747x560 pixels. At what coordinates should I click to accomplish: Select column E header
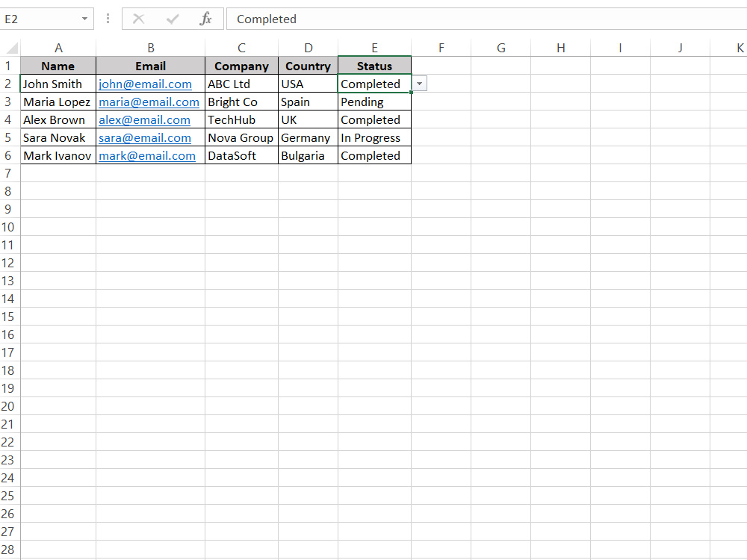coord(374,48)
